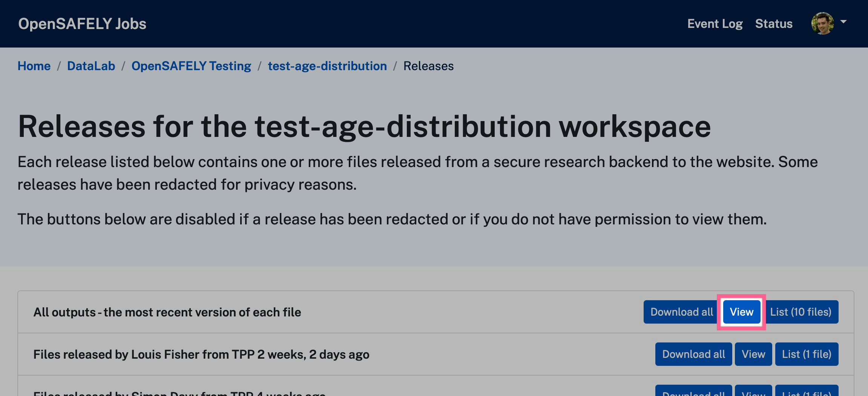View Louis Fisher's release
868x396 pixels.
click(x=753, y=354)
